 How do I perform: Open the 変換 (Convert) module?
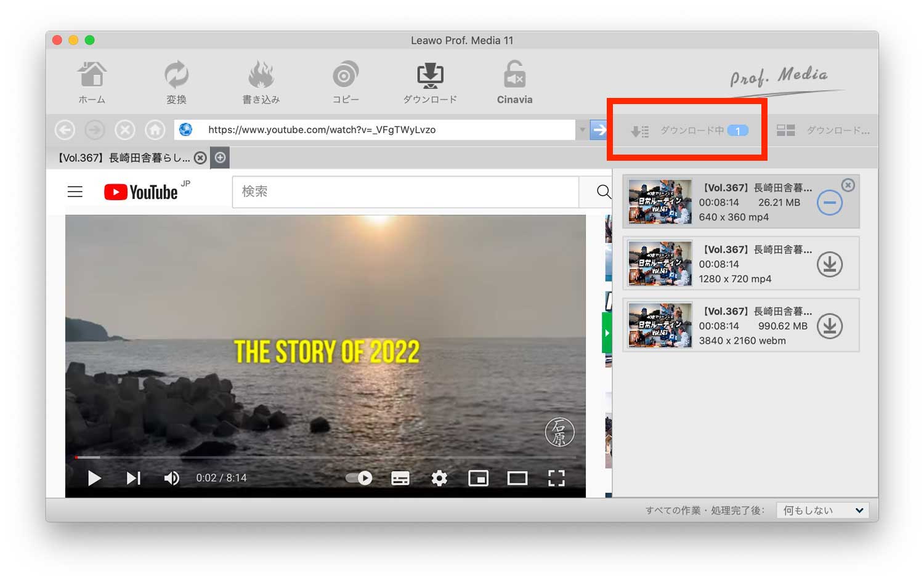coord(176,83)
